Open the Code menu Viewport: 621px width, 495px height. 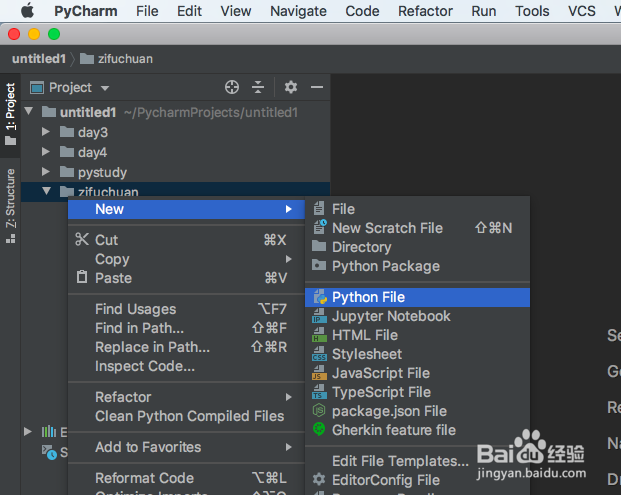pyautogui.click(x=362, y=11)
